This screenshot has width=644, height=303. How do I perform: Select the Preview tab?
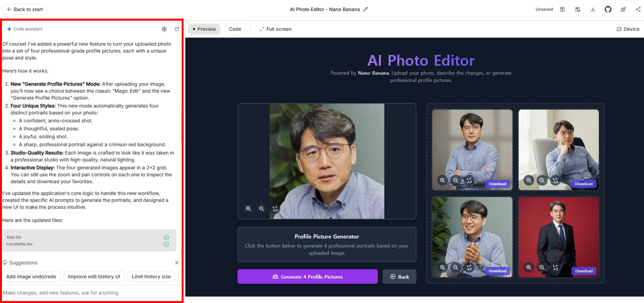tap(204, 29)
